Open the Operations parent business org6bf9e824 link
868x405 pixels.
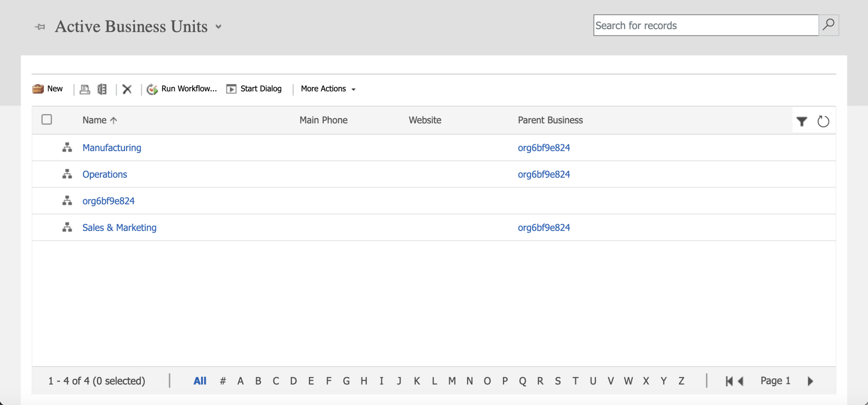tap(544, 174)
